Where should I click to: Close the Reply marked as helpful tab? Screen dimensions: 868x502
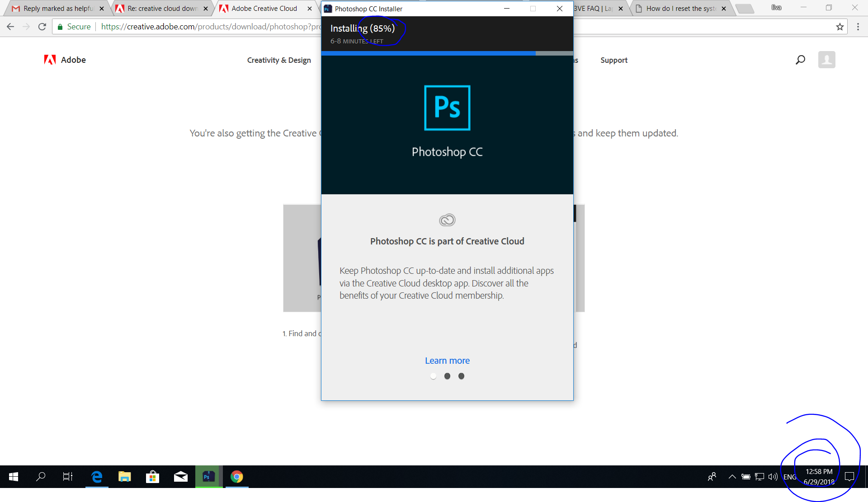(102, 9)
